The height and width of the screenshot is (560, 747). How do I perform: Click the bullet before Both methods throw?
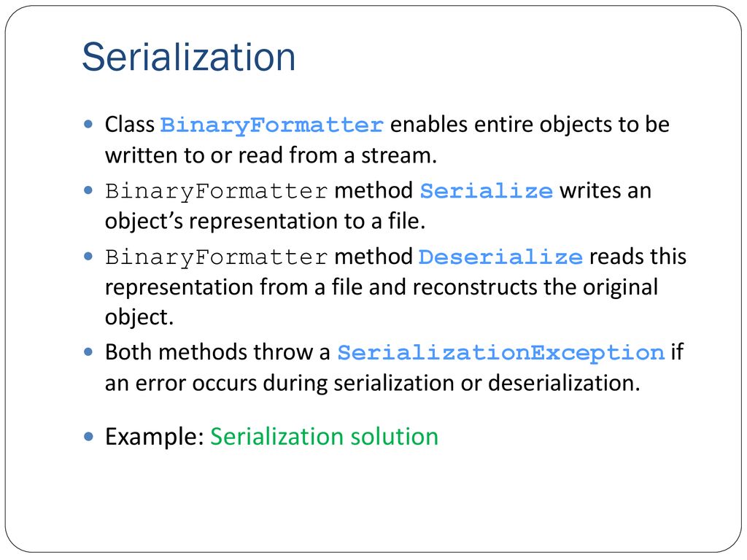[x=88, y=352]
